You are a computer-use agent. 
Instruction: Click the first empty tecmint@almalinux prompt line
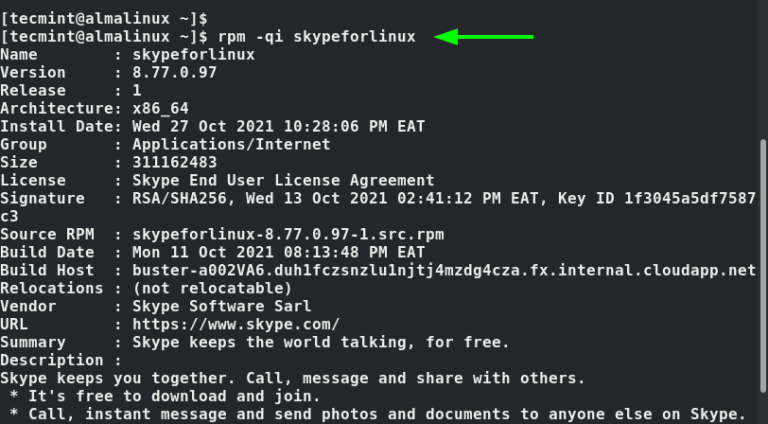point(105,18)
